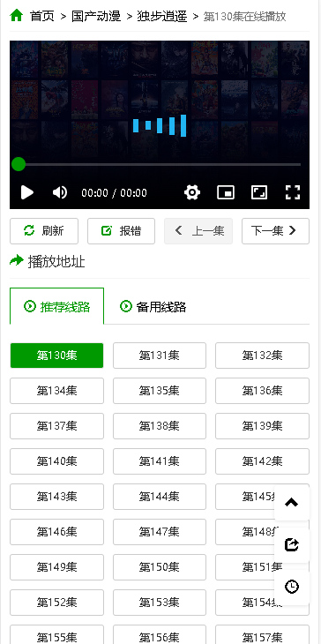
Task: Click the video progress bar handle
Action: pos(18,164)
